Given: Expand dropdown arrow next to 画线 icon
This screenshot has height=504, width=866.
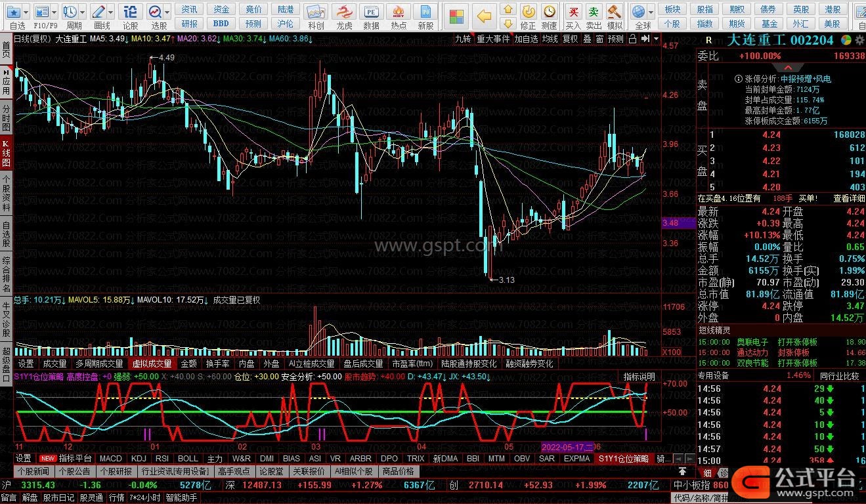Looking at the screenshot, I should 111,12.
